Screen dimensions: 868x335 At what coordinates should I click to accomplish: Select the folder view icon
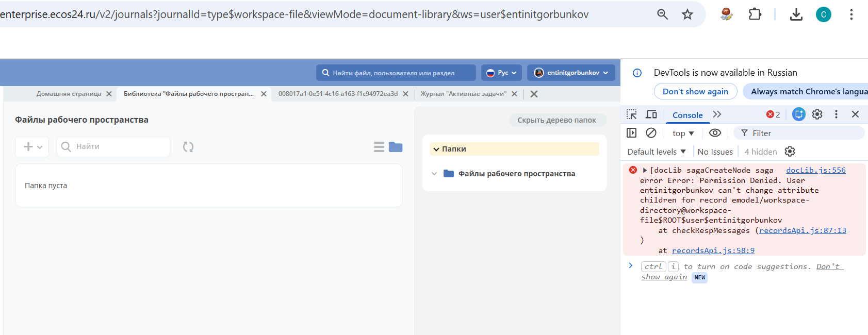[x=396, y=147]
